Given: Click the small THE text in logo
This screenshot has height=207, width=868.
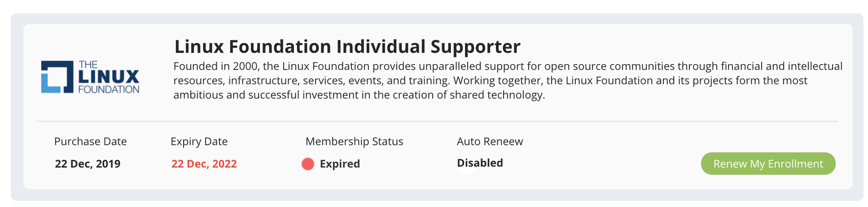Looking at the screenshot, I should click(88, 65).
